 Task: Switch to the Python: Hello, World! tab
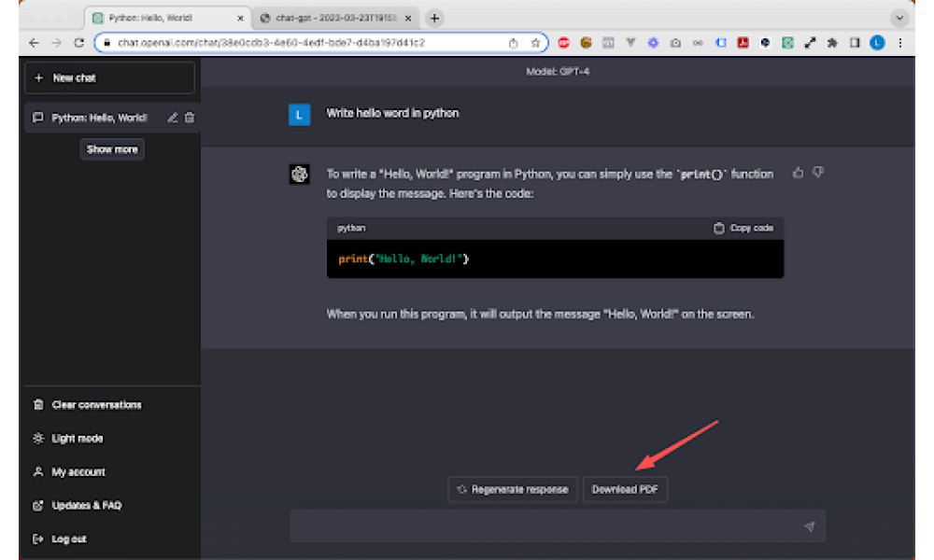pyautogui.click(x=168, y=19)
